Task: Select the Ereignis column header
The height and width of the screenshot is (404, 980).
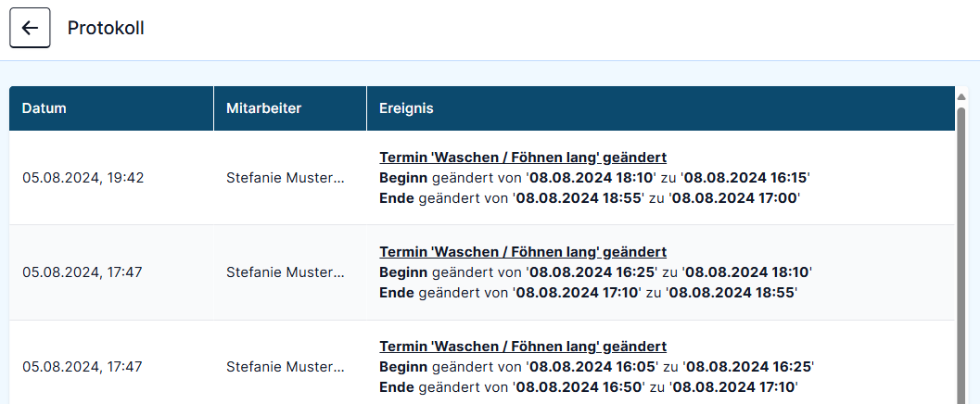Action: point(661,108)
